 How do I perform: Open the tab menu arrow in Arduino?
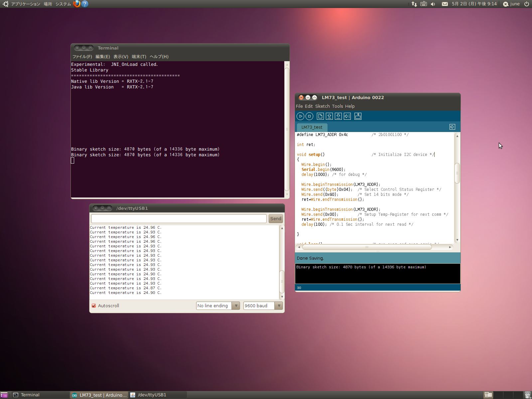452,127
